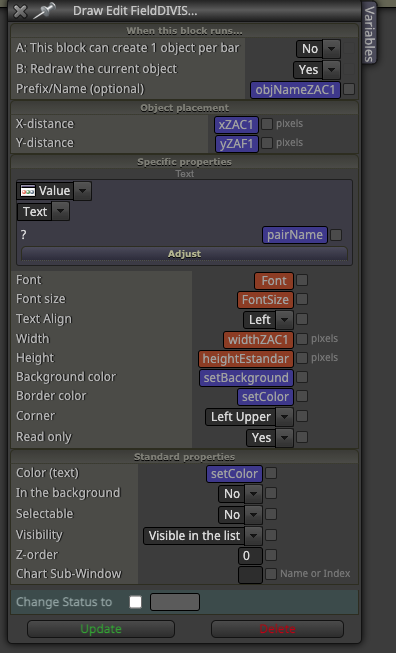Viewport: 396px width, 653px height.
Task: Open the Variables side tab
Action: point(369,33)
